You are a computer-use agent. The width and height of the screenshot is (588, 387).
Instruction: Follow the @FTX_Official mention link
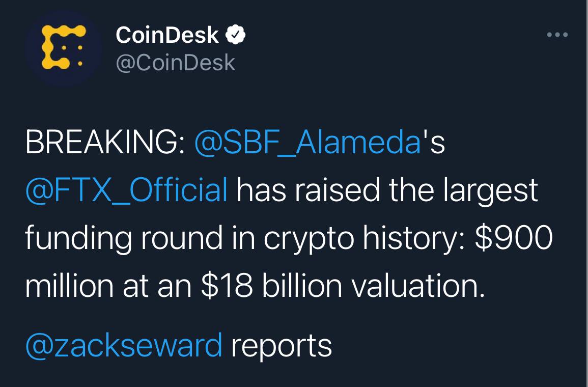click(x=126, y=190)
